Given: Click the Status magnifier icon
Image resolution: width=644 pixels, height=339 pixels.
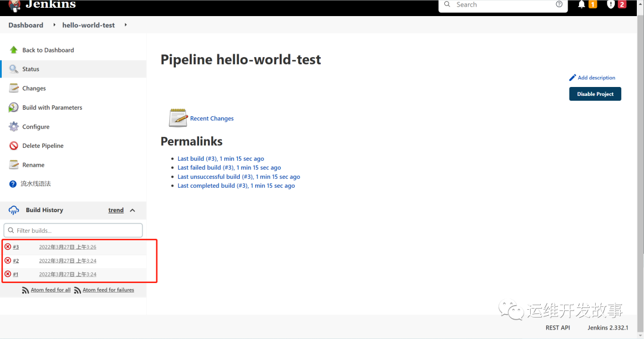Looking at the screenshot, I should 14,69.
